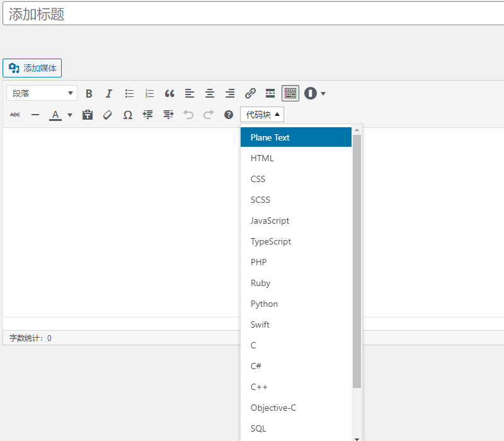504x441 pixels.
Task: Align text left
Action: tap(190, 93)
